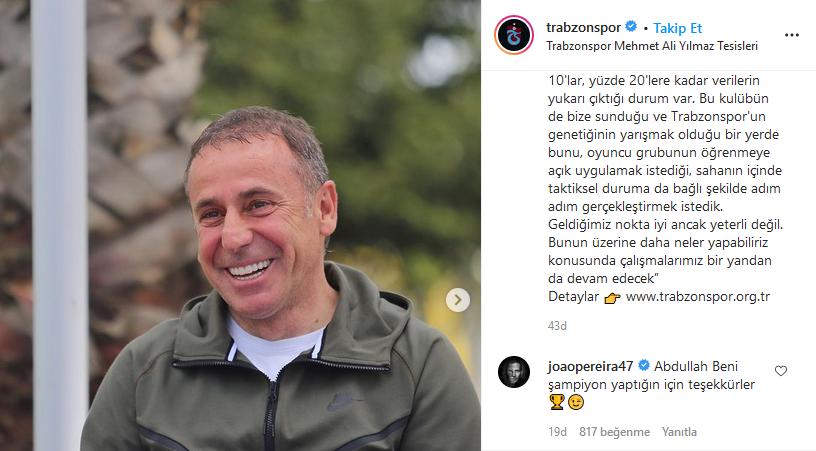This screenshot has height=451, width=816.
Task: Open joaopereira47's profile picture
Action: pyautogui.click(x=514, y=372)
